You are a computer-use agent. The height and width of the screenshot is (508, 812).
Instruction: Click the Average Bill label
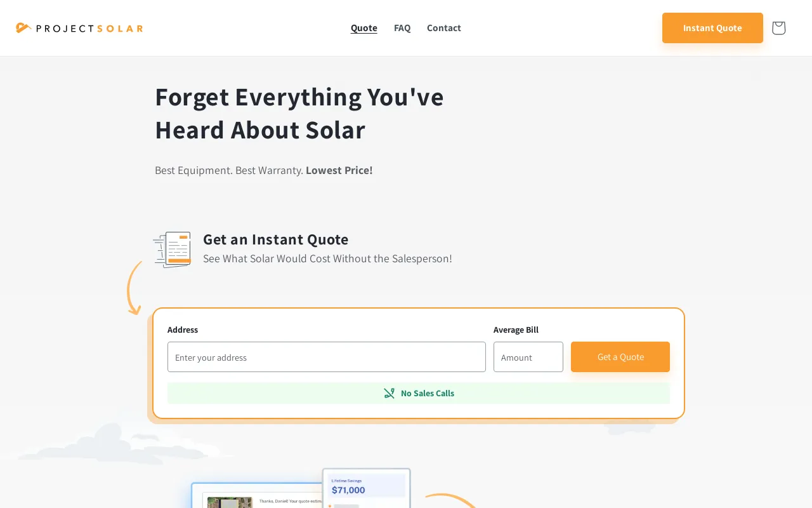(x=516, y=330)
